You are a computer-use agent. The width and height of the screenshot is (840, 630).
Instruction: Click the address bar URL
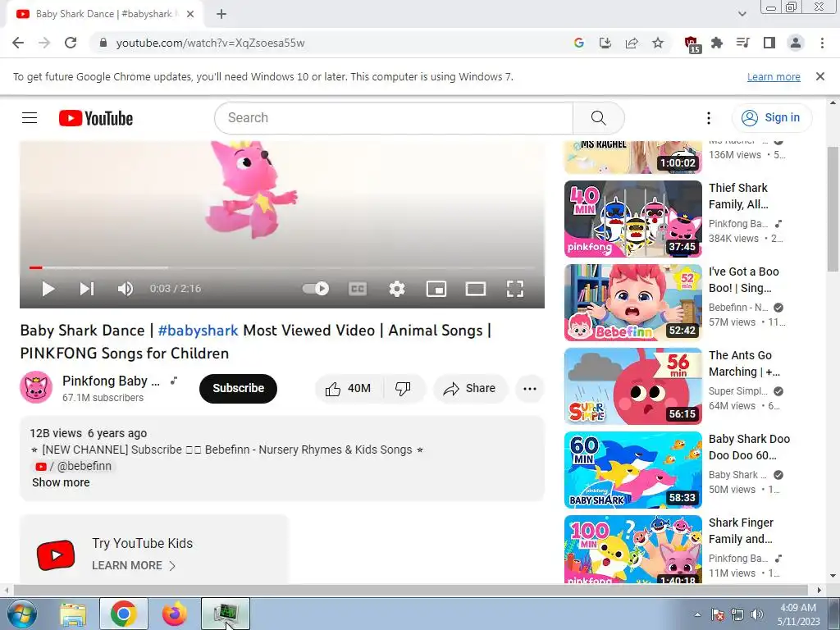pyautogui.click(x=210, y=43)
